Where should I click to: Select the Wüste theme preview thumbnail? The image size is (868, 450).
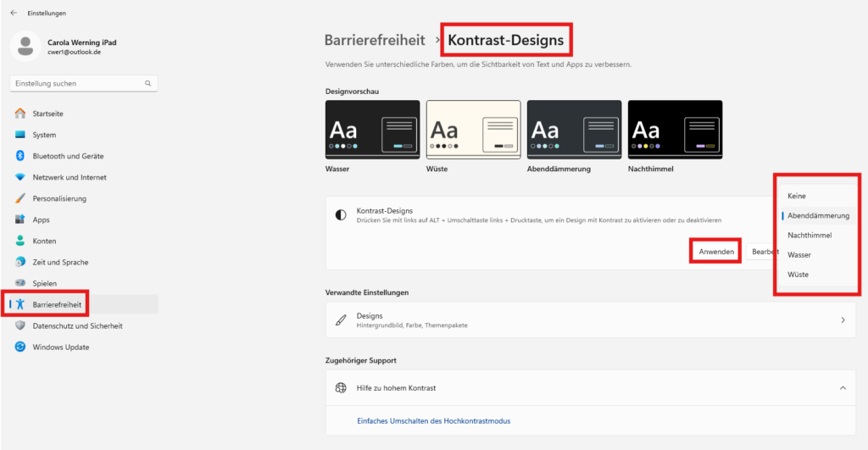[473, 130]
